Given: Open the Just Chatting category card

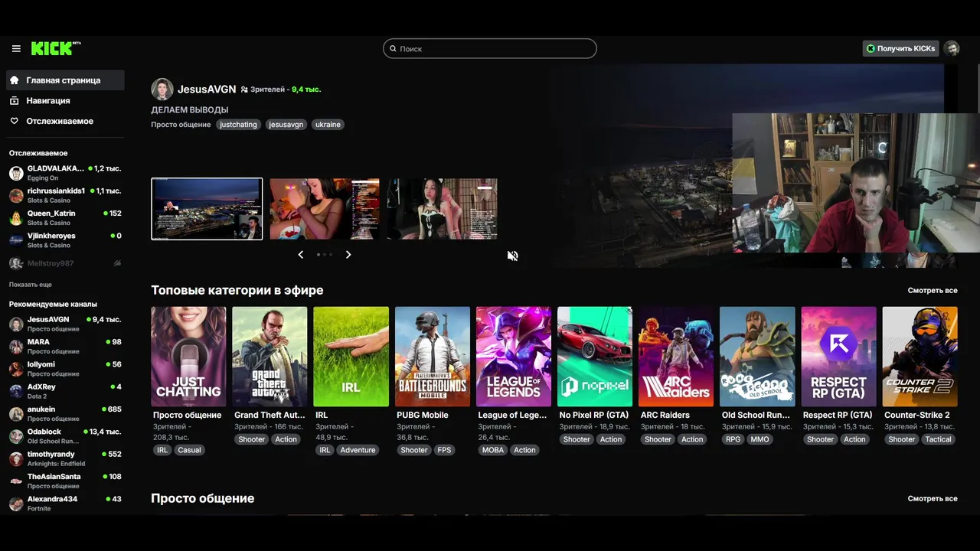Looking at the screenshot, I should 188,357.
